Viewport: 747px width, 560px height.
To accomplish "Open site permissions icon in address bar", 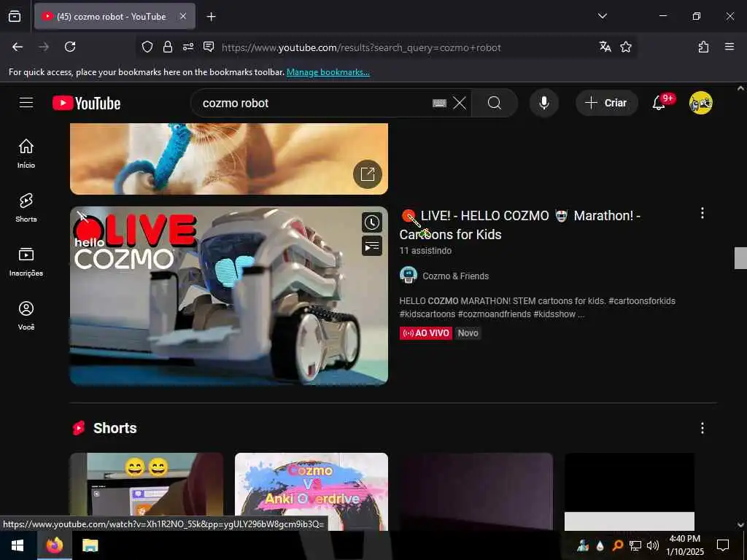I will 188,47.
